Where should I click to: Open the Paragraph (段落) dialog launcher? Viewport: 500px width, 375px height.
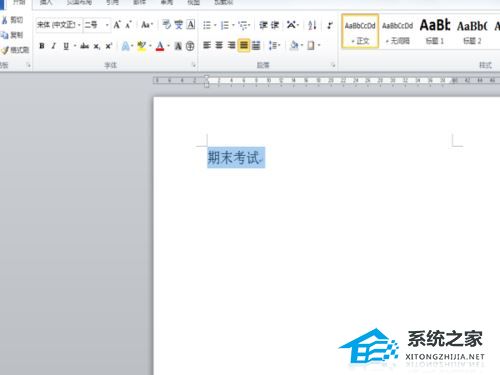(x=333, y=65)
